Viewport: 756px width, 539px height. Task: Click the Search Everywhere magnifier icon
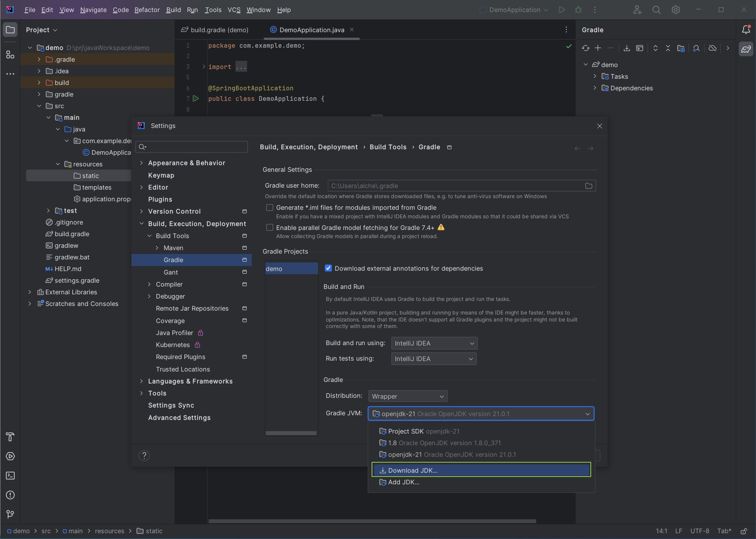(656, 10)
